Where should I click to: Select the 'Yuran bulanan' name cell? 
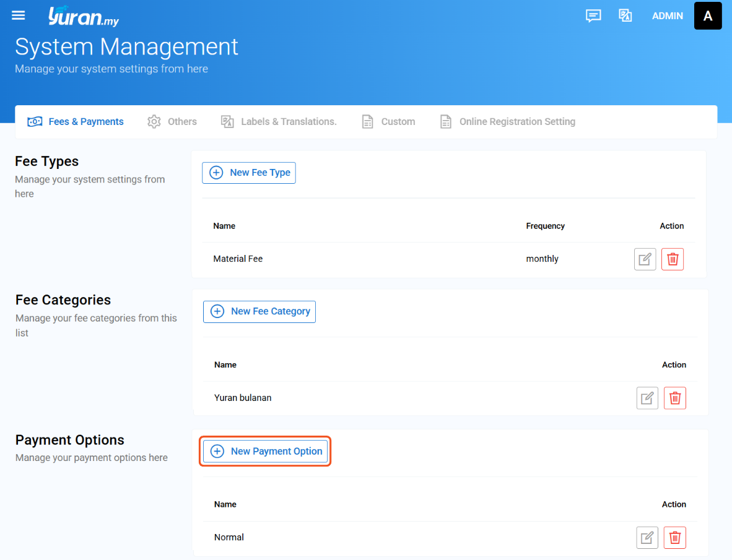pos(243,398)
